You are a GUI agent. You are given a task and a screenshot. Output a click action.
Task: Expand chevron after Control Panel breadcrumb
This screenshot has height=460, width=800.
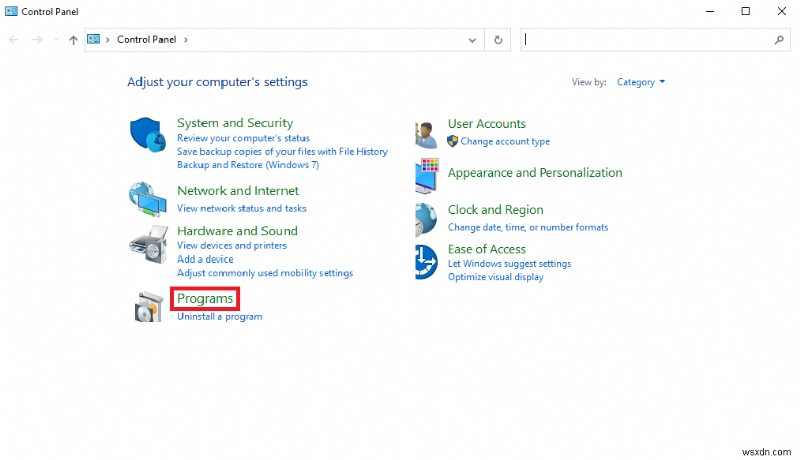tap(186, 40)
